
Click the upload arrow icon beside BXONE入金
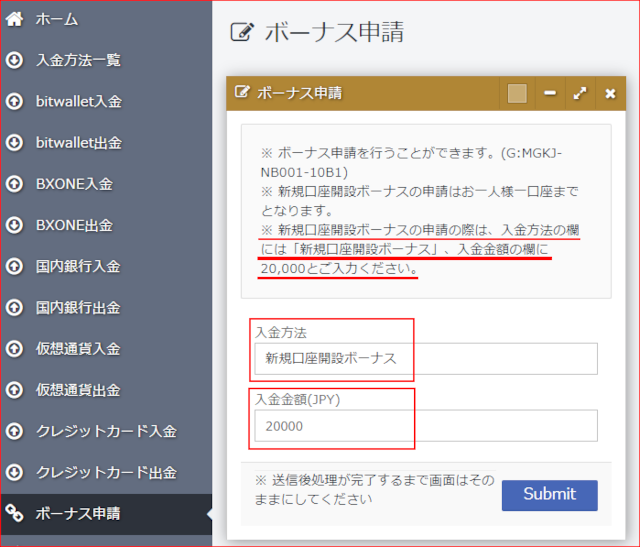coord(14,184)
